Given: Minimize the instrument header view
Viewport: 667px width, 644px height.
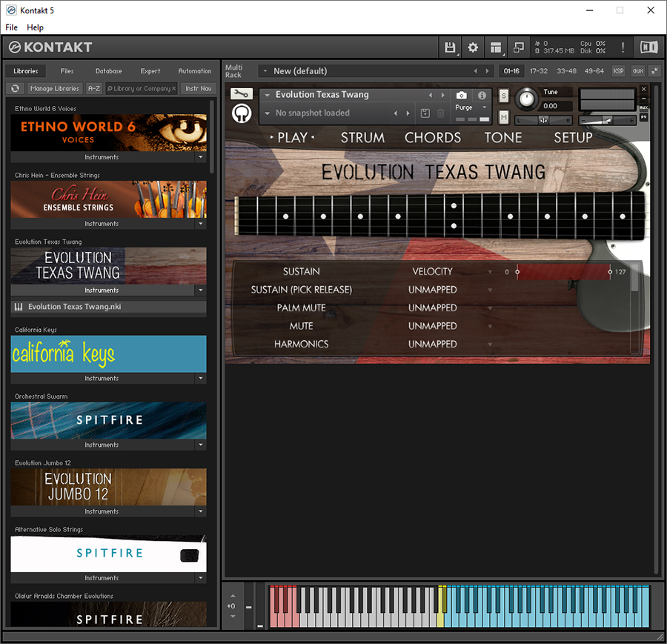Looking at the screenshot, I should pos(643,99).
